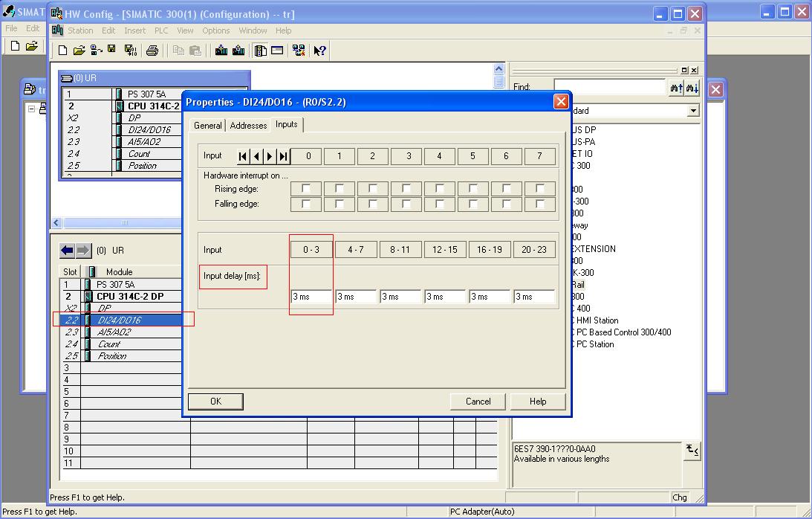Click the rack view scroll-up arrow
This screenshot has width=812, height=519.
pos(498,69)
